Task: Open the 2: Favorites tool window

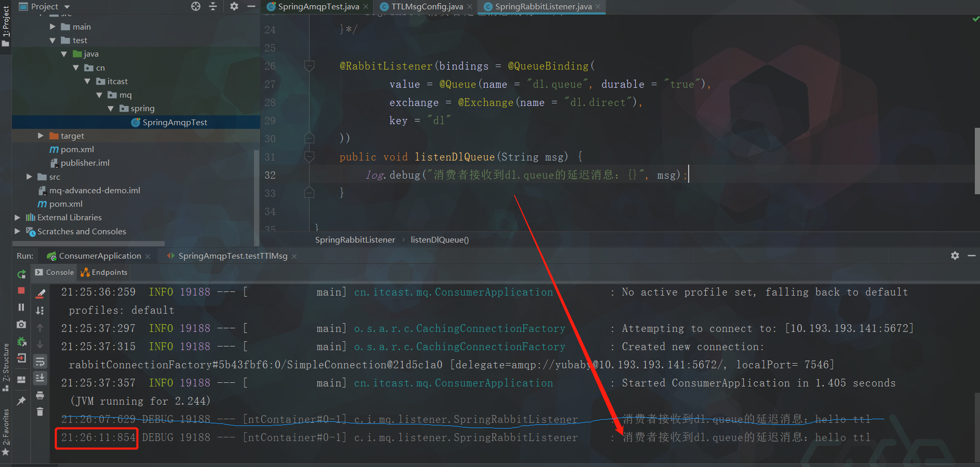Action: click(6, 431)
